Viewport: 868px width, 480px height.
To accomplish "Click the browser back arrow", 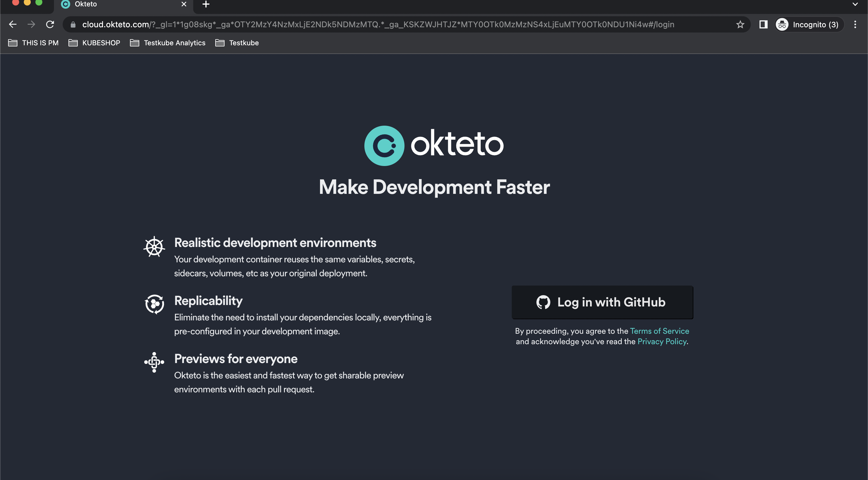I will click(x=13, y=24).
